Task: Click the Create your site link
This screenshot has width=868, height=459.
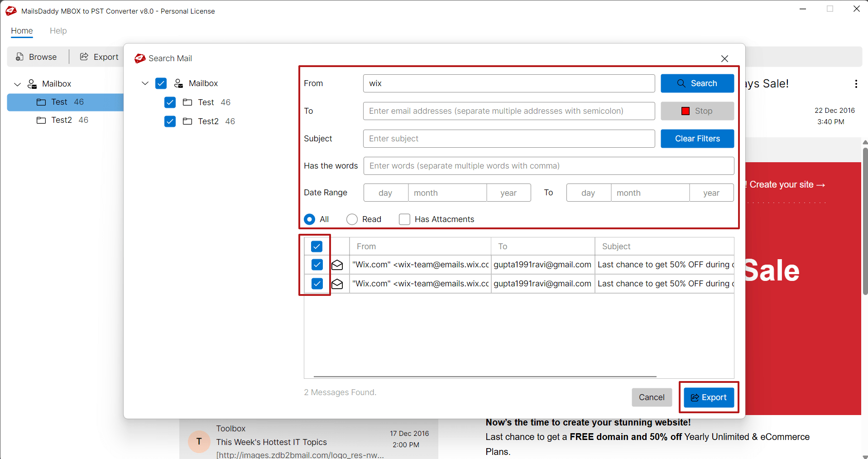Action: tap(787, 184)
